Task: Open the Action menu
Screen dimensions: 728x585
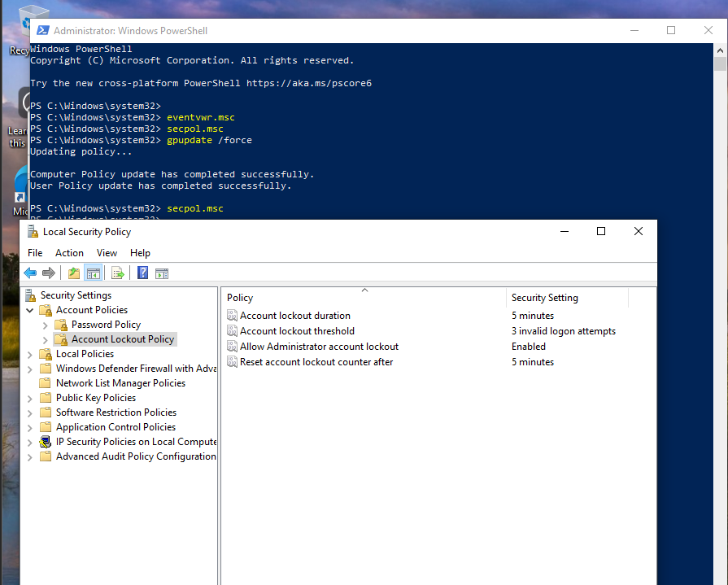Action: 69,253
